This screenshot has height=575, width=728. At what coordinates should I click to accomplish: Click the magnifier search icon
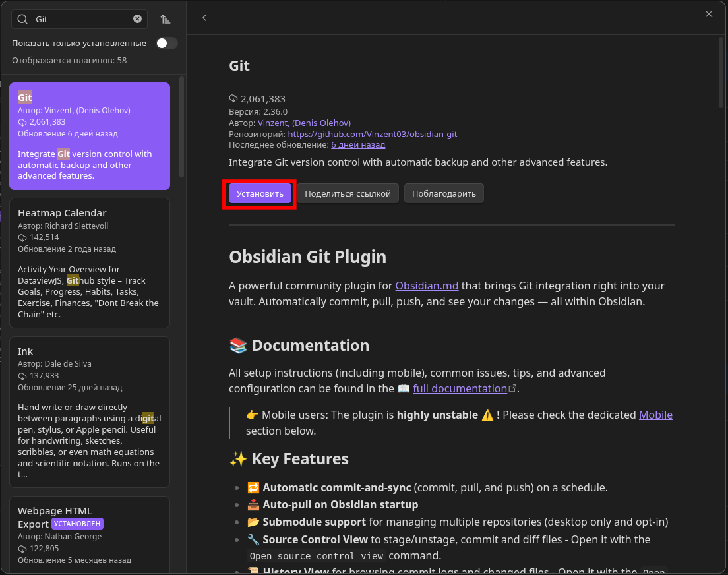pos(22,20)
